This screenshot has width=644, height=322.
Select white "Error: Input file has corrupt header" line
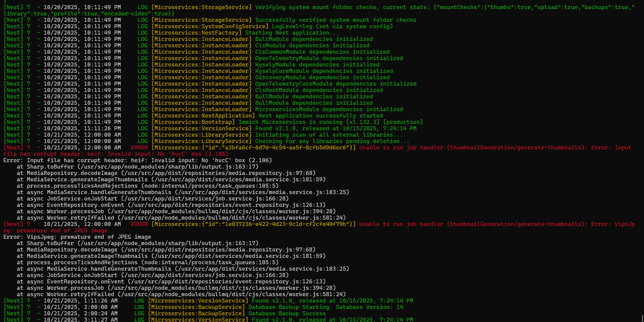pyautogui.click(x=137, y=160)
